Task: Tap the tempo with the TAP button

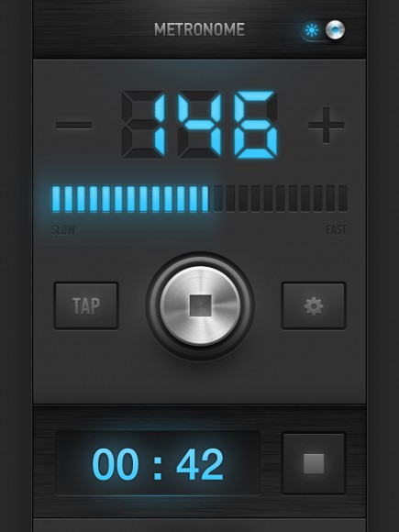Action: [x=86, y=305]
